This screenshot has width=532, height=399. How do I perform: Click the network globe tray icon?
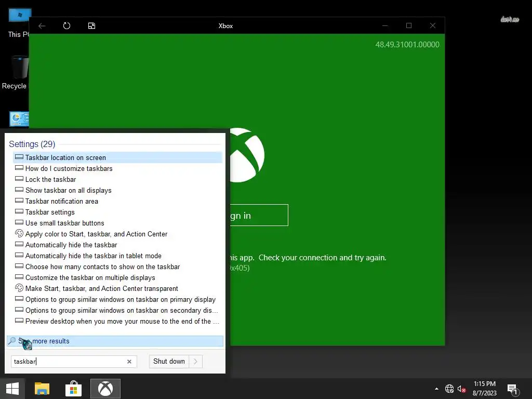point(449,389)
